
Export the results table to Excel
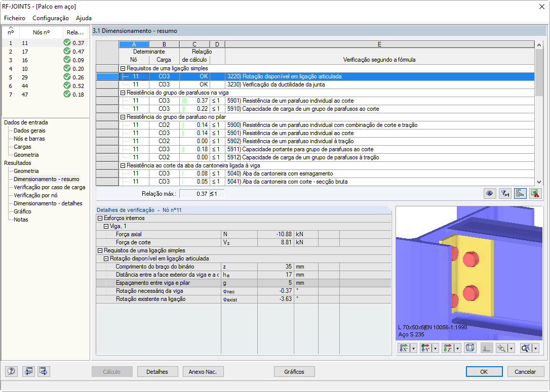(535, 193)
